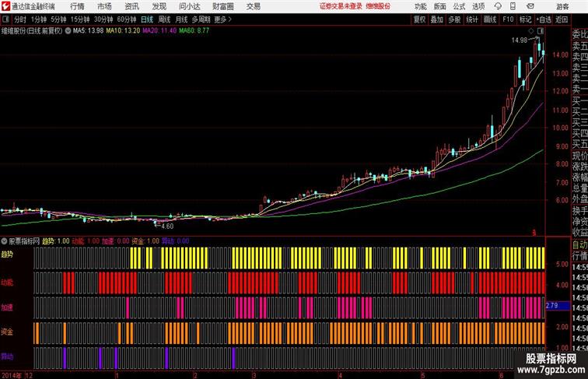This screenshot has height=379, width=588.
Task: Switch to 15分钟 period tab
Action: pyautogui.click(x=80, y=19)
